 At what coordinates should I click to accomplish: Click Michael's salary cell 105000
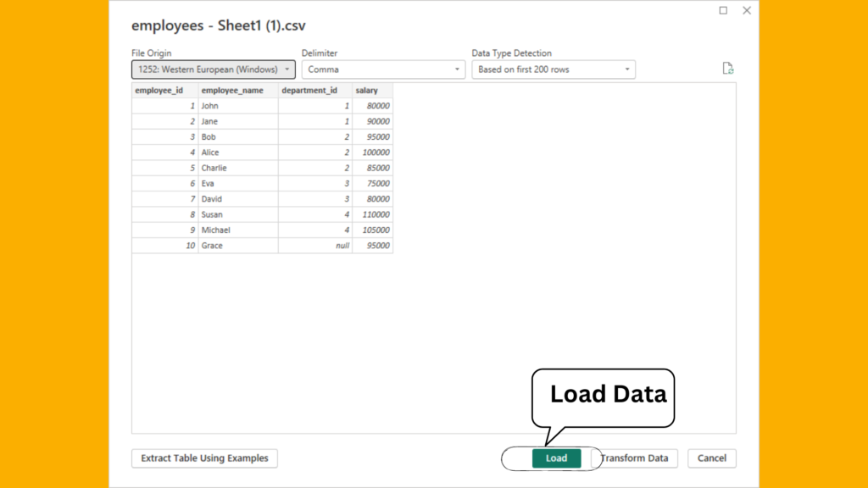[373, 230]
